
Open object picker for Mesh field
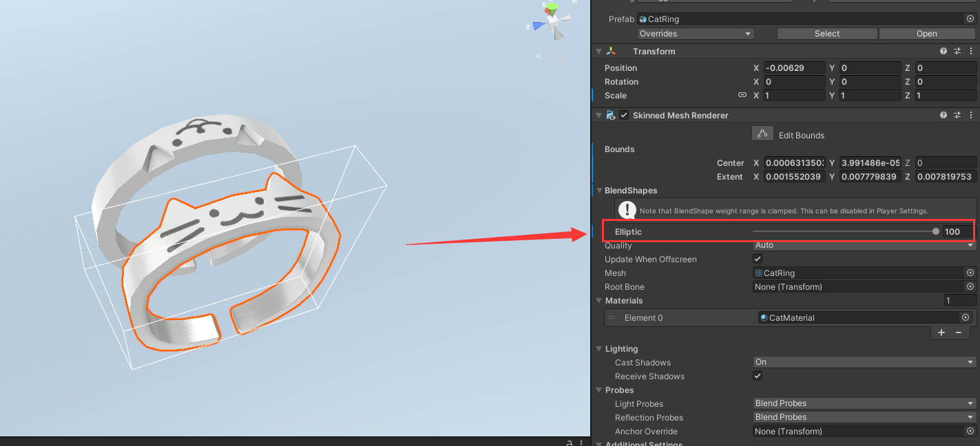click(970, 273)
